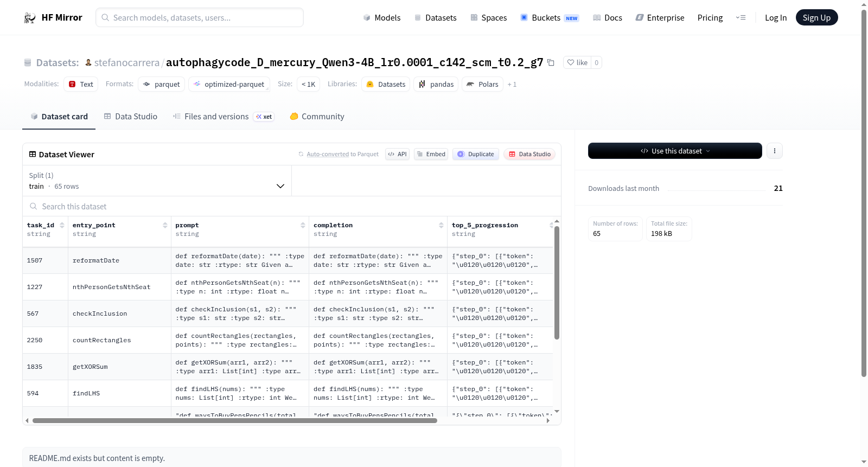Click the HF Mirror logo icon
Image resolution: width=868 pixels, height=467 pixels.
click(30, 18)
